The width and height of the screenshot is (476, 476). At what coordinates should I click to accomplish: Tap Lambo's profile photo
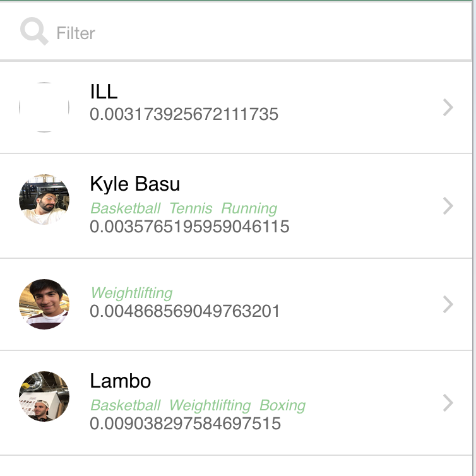coord(44,396)
